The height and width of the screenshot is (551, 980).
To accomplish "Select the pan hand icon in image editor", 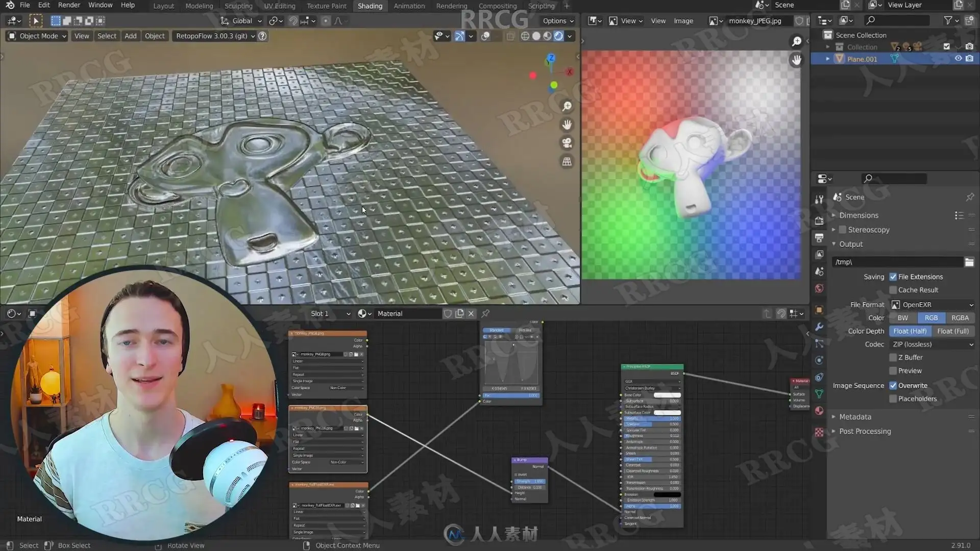I will (x=796, y=60).
